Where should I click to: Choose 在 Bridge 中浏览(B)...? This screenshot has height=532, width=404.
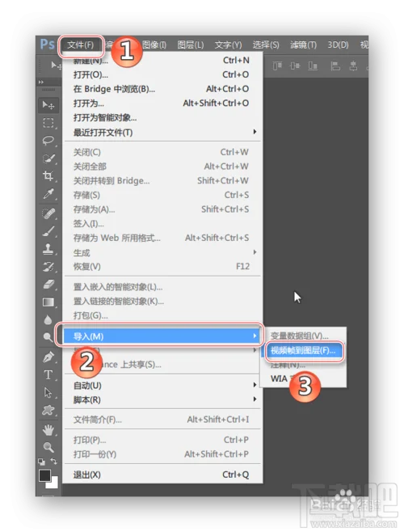tap(162, 89)
